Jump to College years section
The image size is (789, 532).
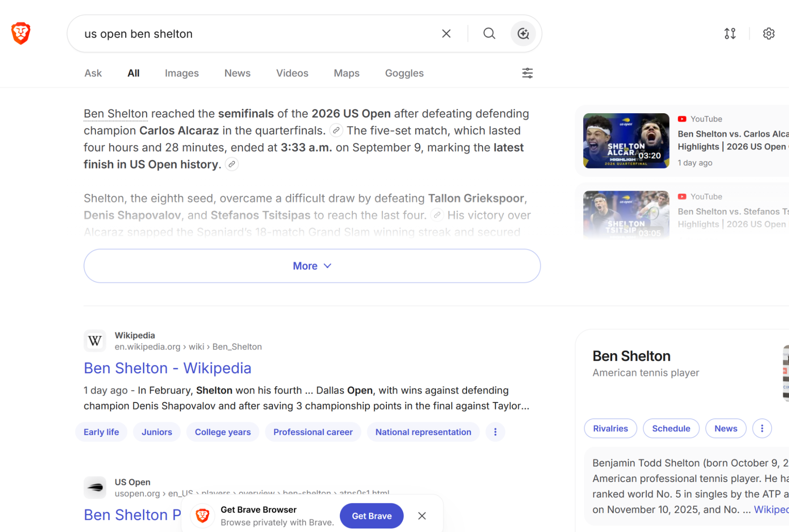(x=223, y=432)
